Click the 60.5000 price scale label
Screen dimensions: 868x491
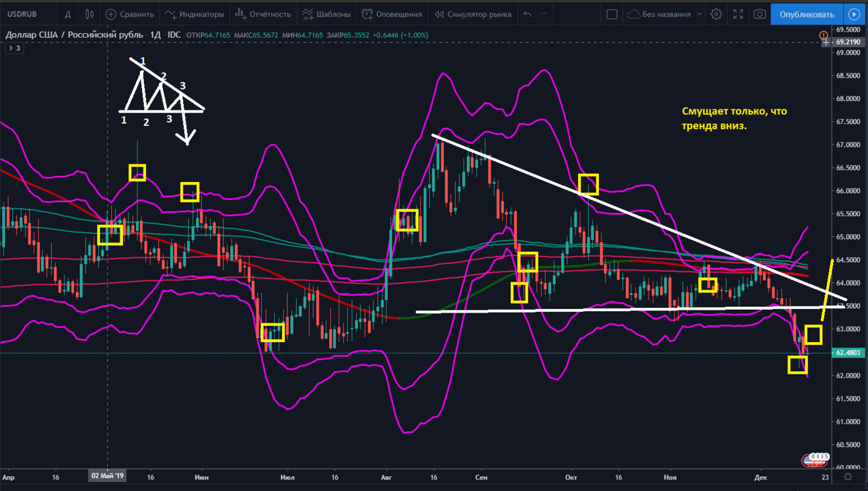pyautogui.click(x=848, y=445)
